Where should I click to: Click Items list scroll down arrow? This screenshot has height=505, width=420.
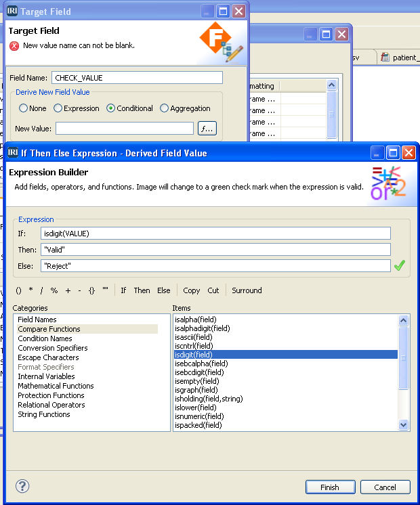[403, 425]
